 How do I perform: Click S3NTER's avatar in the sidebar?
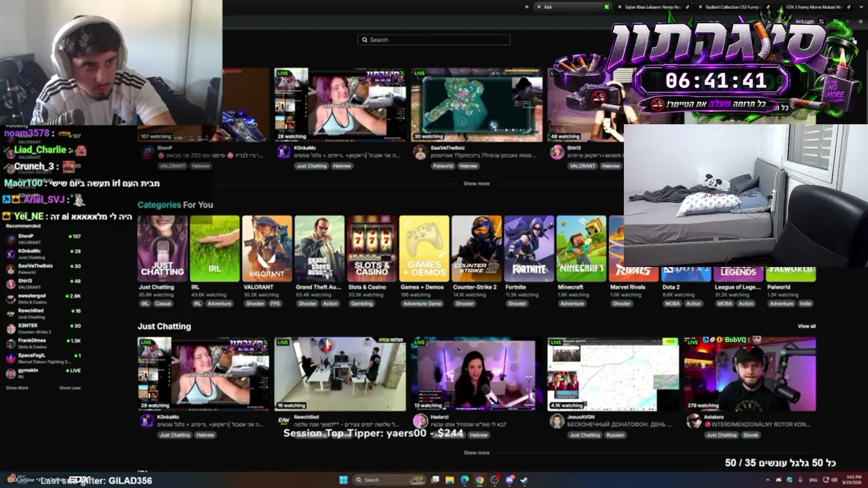coord(11,328)
